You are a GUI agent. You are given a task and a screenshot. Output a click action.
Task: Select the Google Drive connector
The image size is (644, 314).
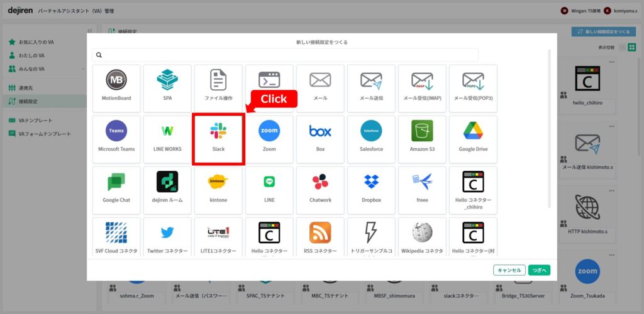point(473,139)
